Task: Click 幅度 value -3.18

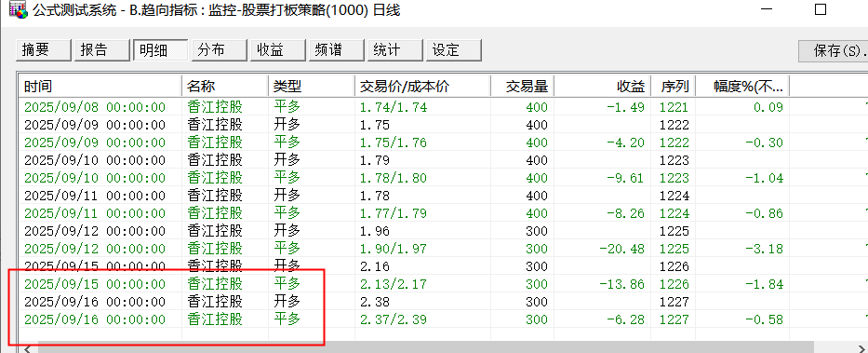Action: pyautogui.click(x=764, y=250)
